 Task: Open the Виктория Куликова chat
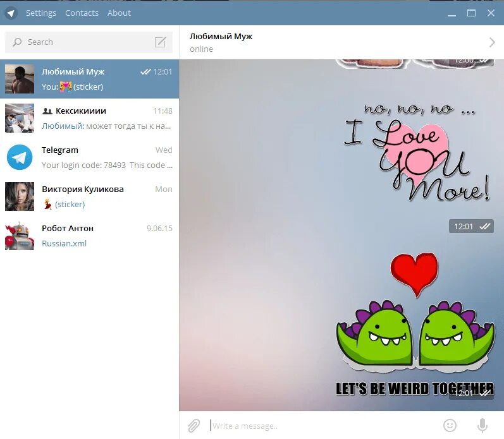click(89, 196)
